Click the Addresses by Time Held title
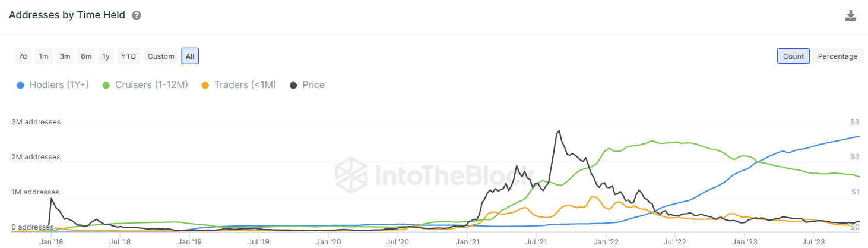Image resolution: width=868 pixels, height=248 pixels. pos(67,15)
